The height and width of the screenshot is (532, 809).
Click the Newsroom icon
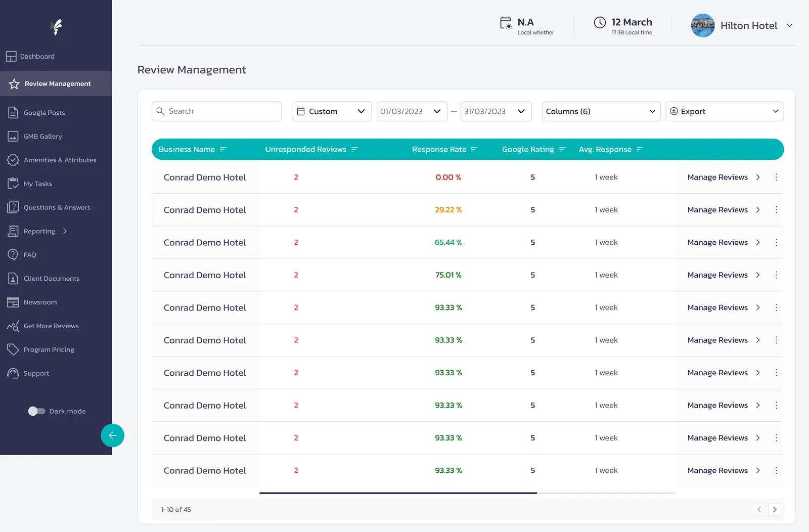coord(13,302)
